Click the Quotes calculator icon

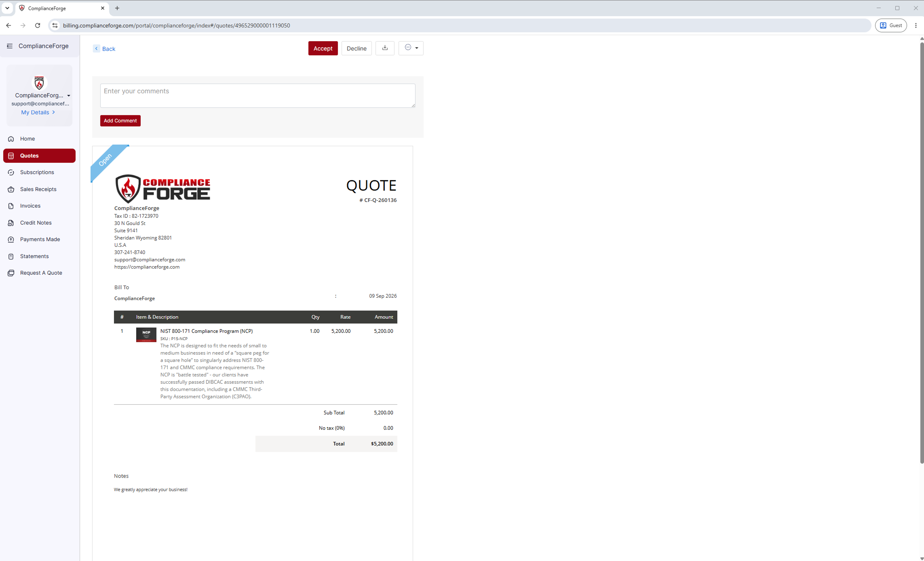pyautogui.click(x=11, y=156)
